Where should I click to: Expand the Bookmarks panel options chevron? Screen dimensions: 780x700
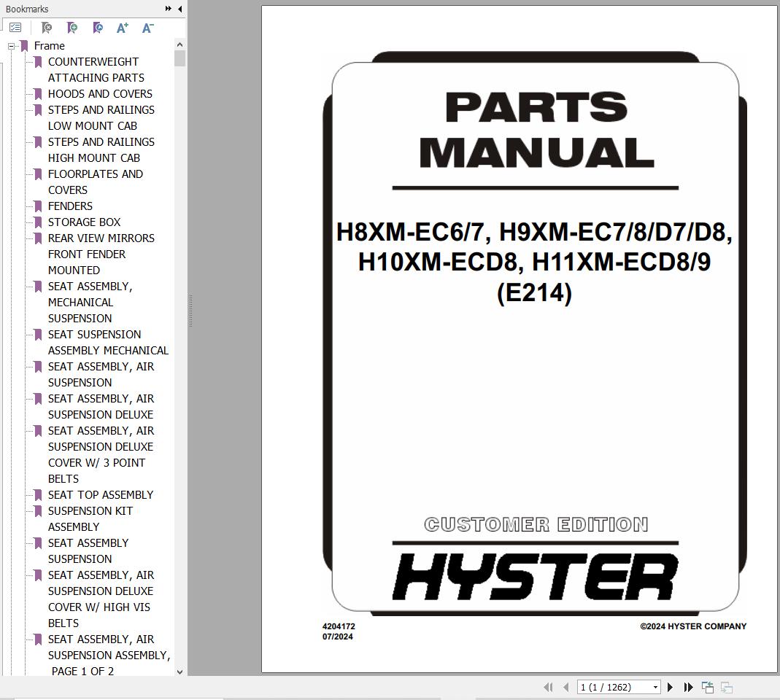[169, 9]
